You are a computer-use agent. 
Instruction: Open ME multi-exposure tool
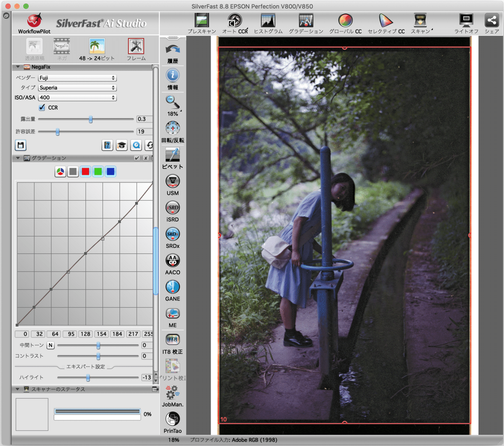pyautogui.click(x=173, y=317)
